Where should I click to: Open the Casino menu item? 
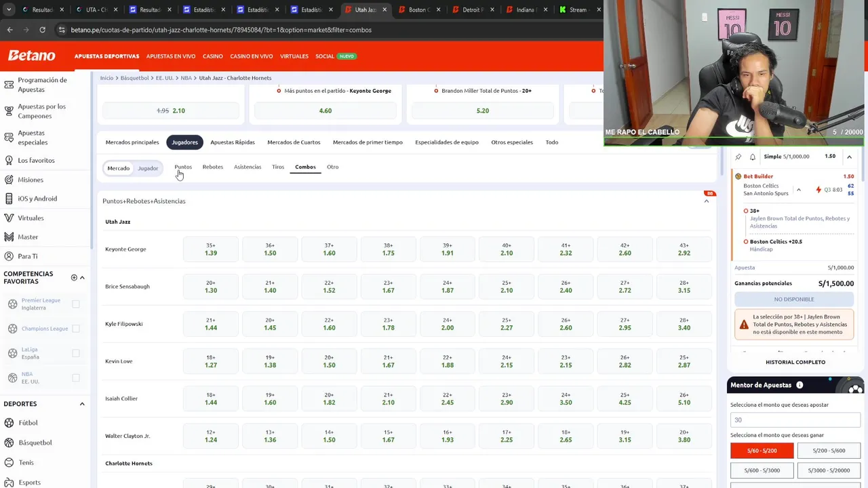tap(212, 56)
